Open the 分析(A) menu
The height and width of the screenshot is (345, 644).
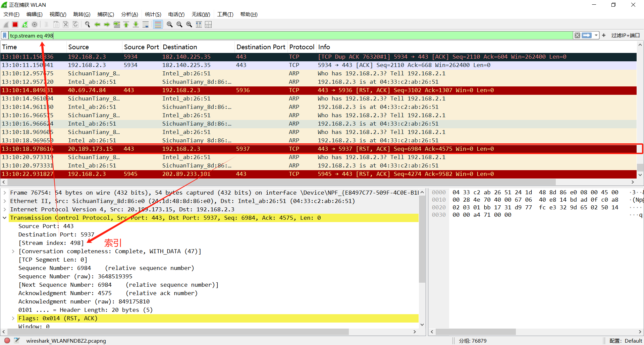pyautogui.click(x=129, y=14)
